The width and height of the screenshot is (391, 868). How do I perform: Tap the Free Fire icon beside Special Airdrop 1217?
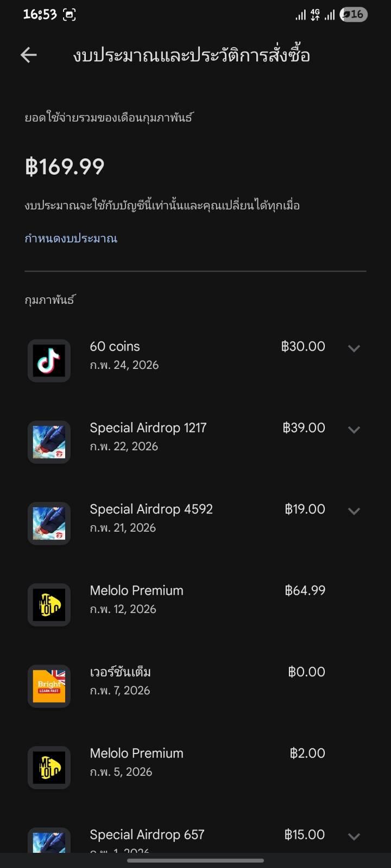tap(49, 442)
